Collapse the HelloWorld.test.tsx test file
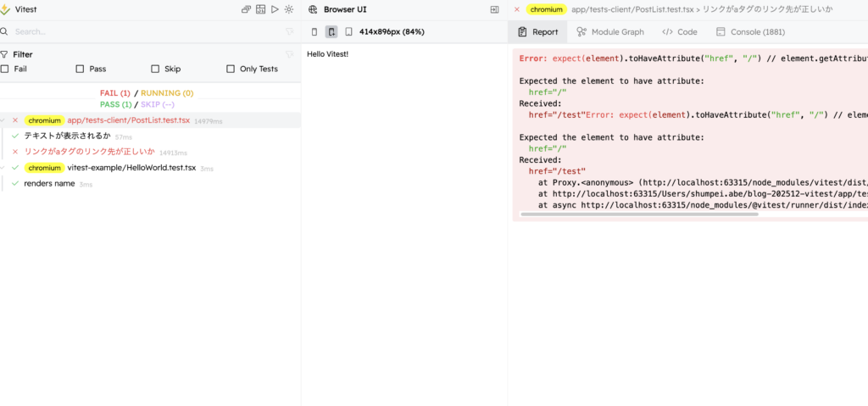 [x=4, y=168]
